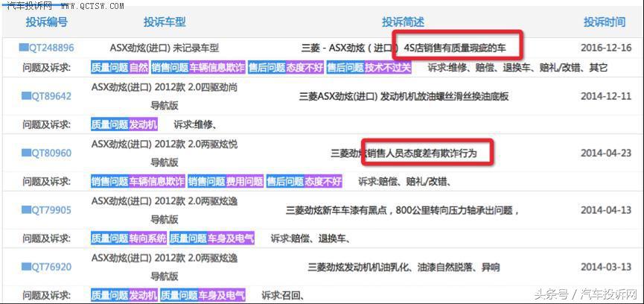This screenshot has height=304, width=644.
Task: Select 售后问题 态度不好 tag under QT248896
Action: [x=286, y=67]
